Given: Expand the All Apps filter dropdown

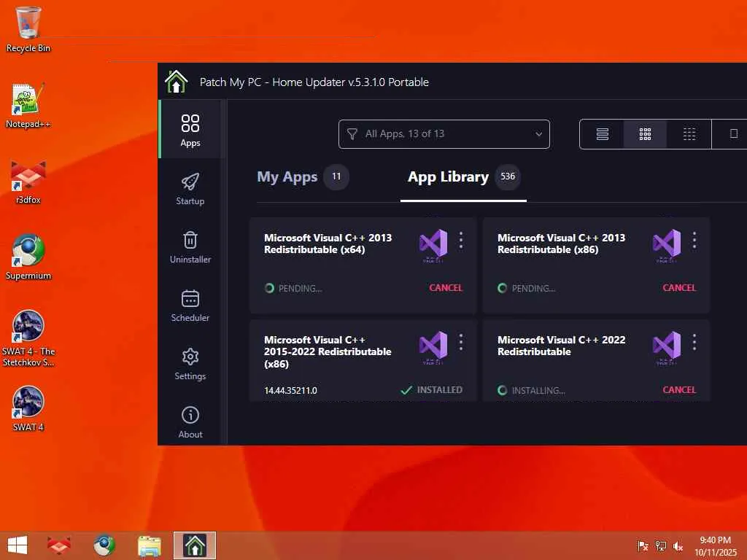Looking at the screenshot, I should point(444,134).
